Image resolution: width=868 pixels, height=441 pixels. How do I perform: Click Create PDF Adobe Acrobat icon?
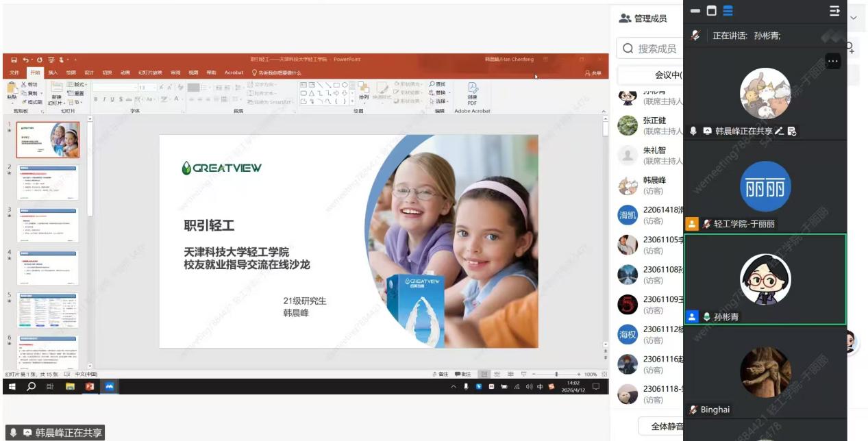[472, 92]
